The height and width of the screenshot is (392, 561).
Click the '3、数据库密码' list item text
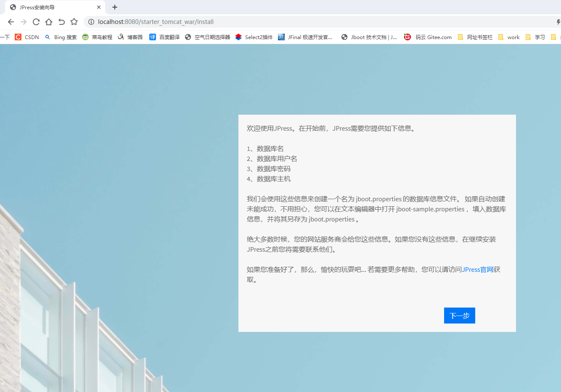[269, 168]
